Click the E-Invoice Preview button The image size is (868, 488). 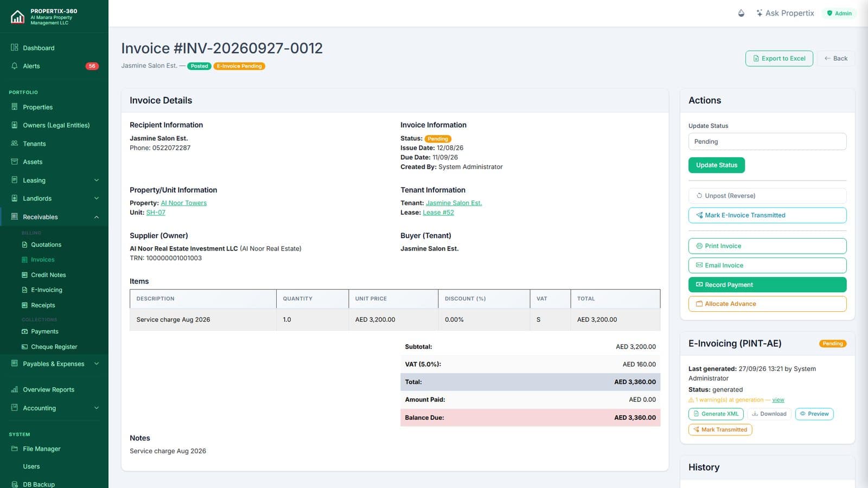[x=814, y=414]
